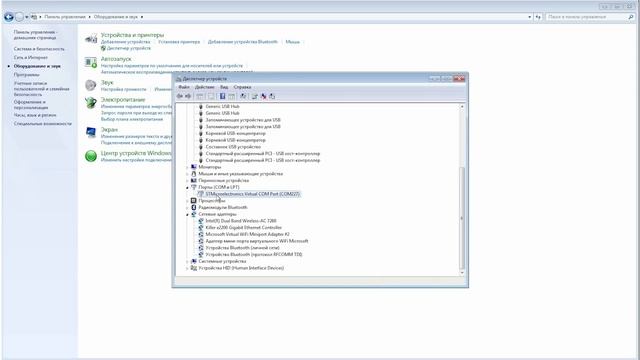Image resolution: width=640 pixels, height=360 pixels.
Task: Select Intel(R) Dual Band Wireless-AC 7260
Action: pos(241,221)
